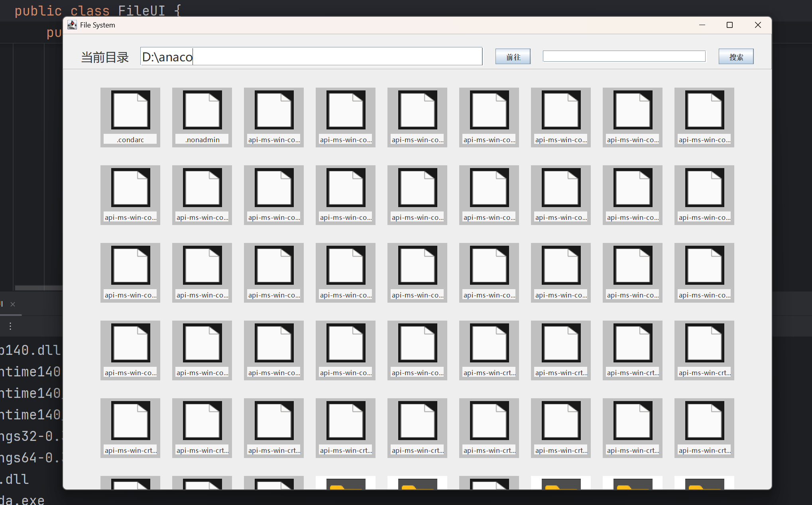Close the run tab in IDE panel
Image resolution: width=812 pixels, height=505 pixels.
pos(13,304)
